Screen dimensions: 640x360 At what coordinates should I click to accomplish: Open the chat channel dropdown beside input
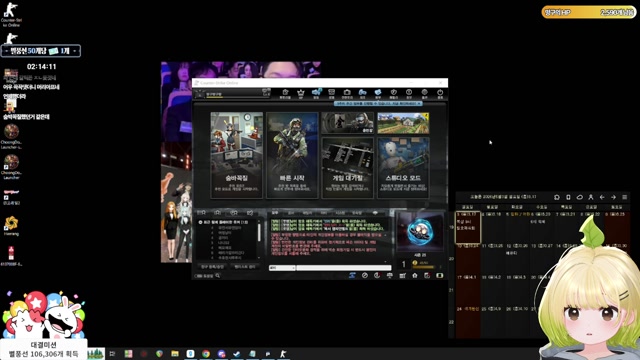click(x=282, y=268)
